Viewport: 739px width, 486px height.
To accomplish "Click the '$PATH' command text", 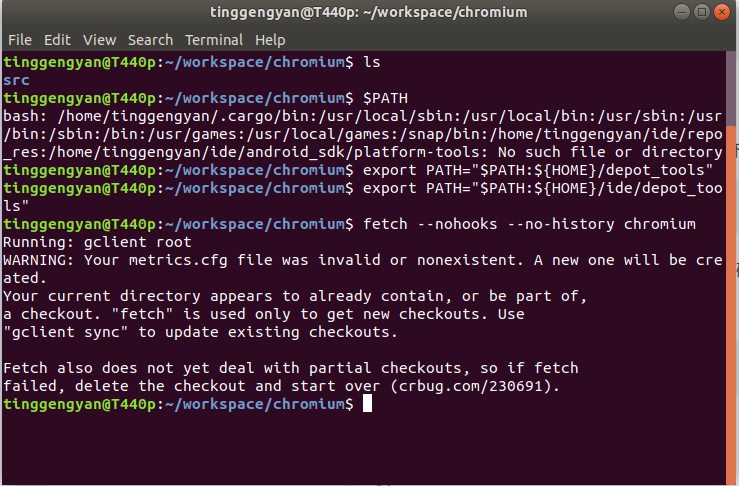I will click(x=385, y=98).
